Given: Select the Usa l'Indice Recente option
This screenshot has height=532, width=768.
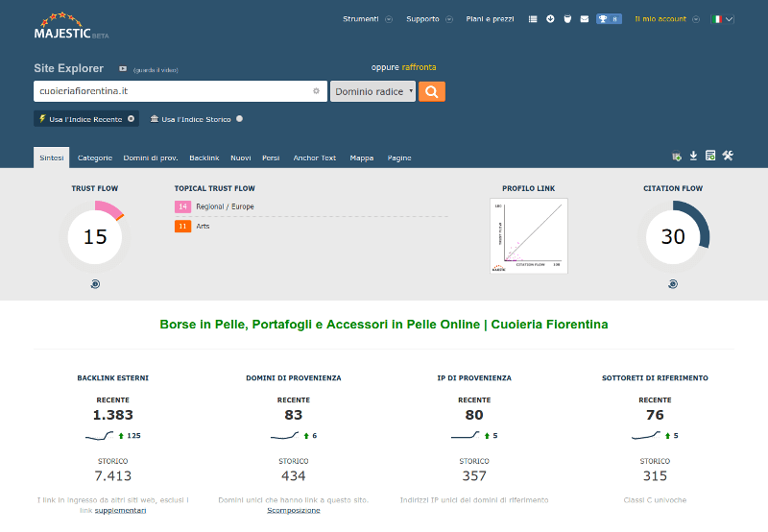Looking at the screenshot, I should point(86,119).
